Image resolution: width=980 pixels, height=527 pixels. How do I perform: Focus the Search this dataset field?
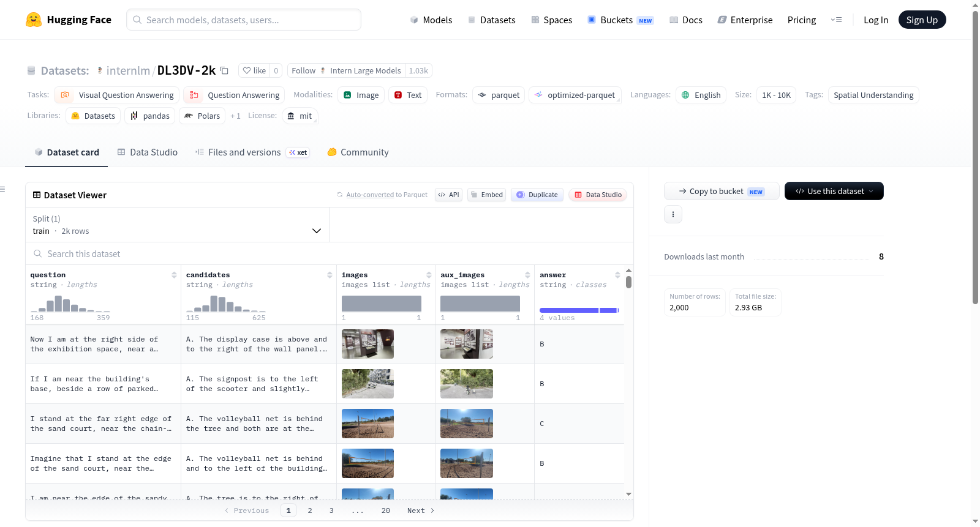(x=330, y=253)
